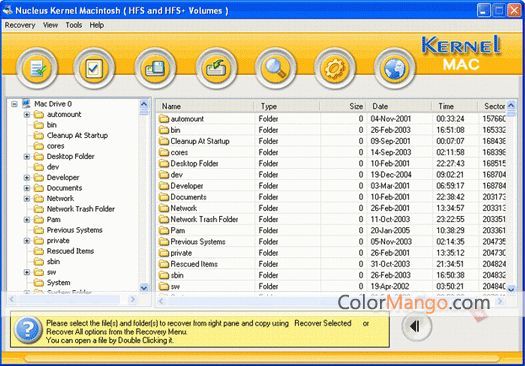Select Cleanup At Startup in the tree
Screen dimensions: 525x366
(77, 135)
